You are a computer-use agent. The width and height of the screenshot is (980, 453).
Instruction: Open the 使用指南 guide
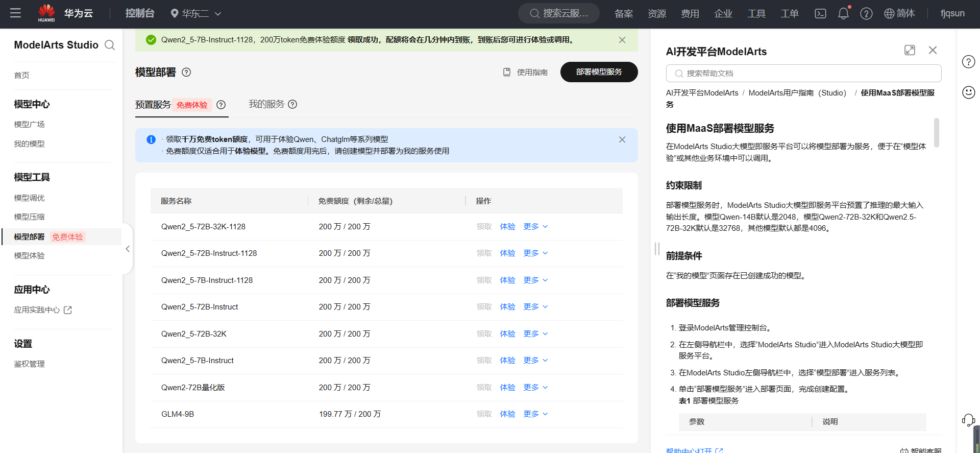pyautogui.click(x=526, y=72)
